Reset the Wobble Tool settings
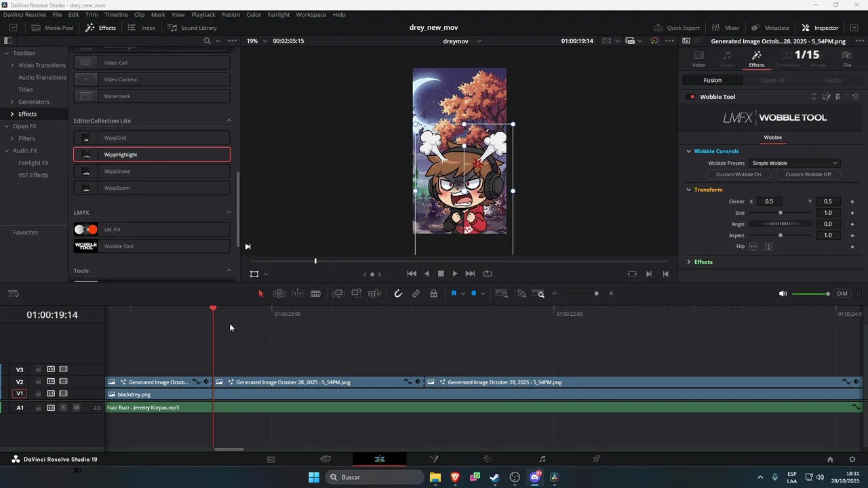 click(856, 97)
